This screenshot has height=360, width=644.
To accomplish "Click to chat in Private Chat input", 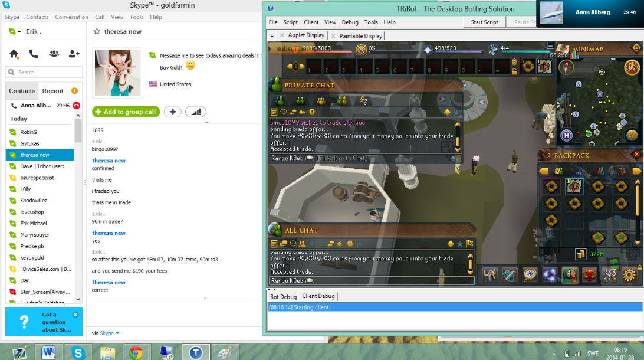I will click(343, 158).
